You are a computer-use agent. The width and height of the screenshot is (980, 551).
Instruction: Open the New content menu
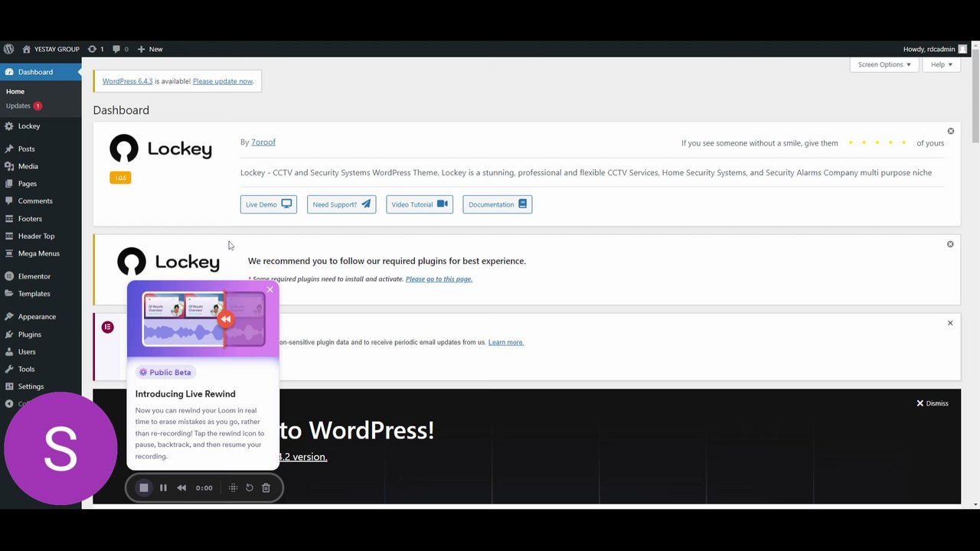pos(150,49)
